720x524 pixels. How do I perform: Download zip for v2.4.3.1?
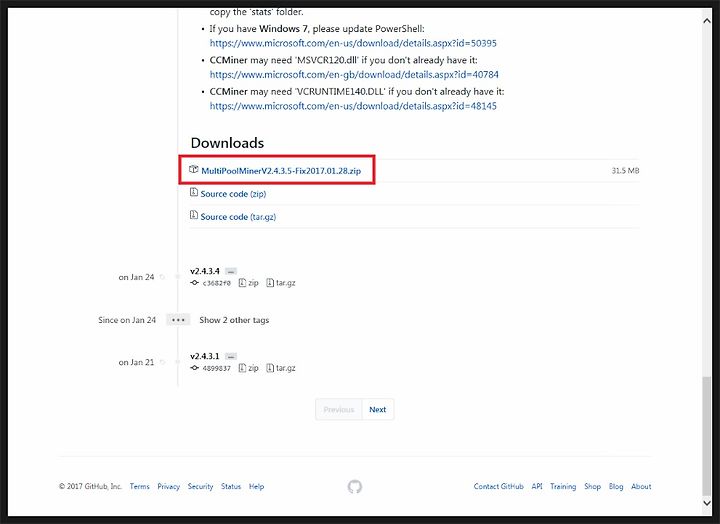pos(249,368)
